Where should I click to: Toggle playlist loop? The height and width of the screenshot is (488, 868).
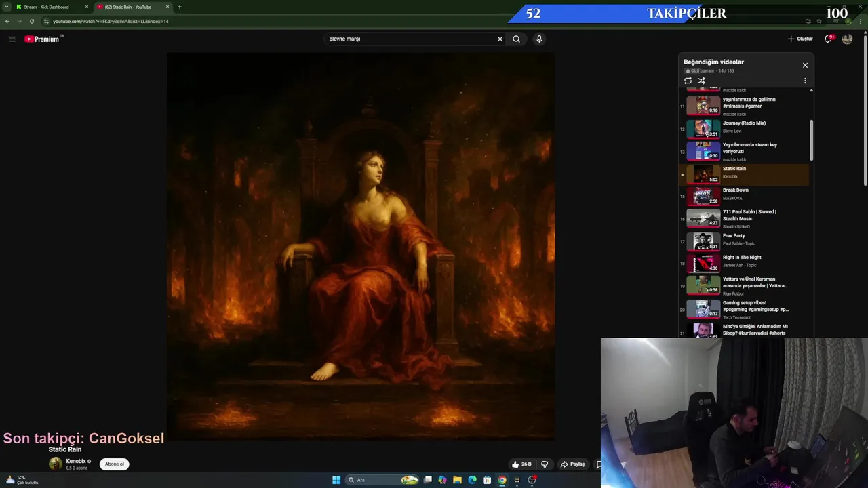click(688, 81)
